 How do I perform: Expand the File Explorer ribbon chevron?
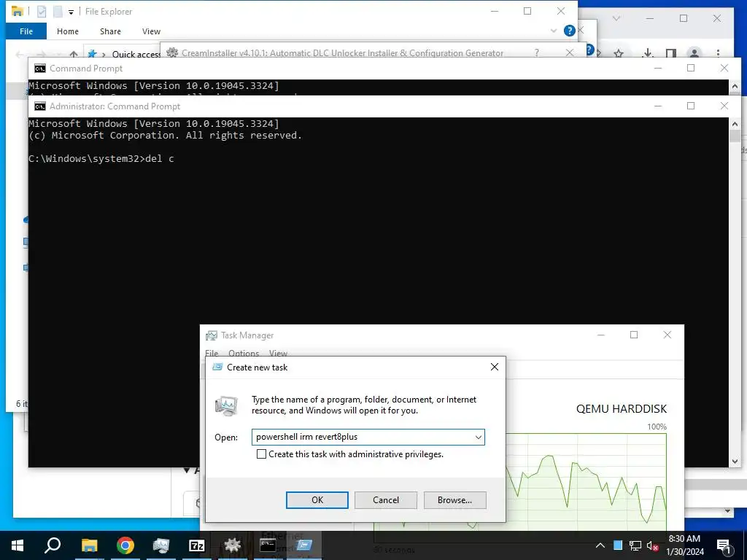click(553, 31)
